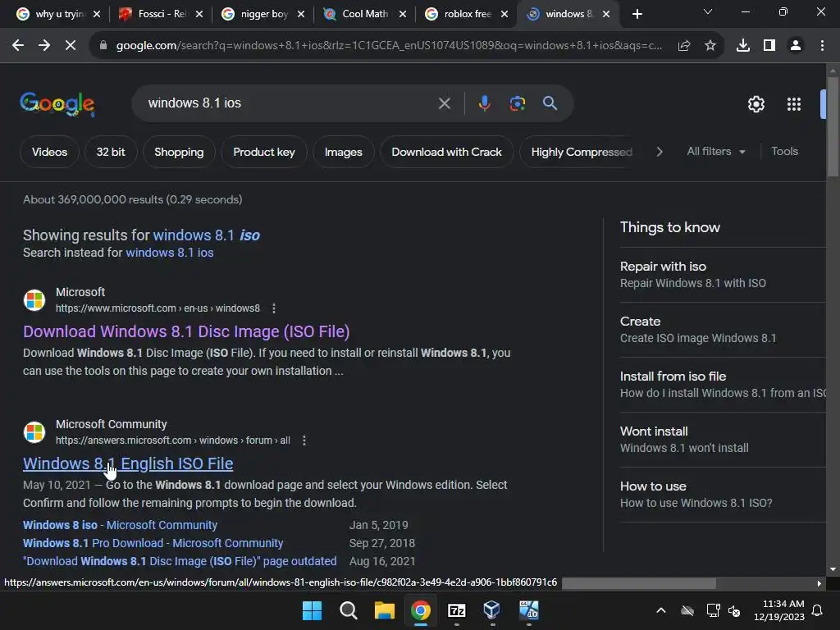Open the Chrome profile icon
The width and height of the screenshot is (840, 630).
(x=796, y=46)
